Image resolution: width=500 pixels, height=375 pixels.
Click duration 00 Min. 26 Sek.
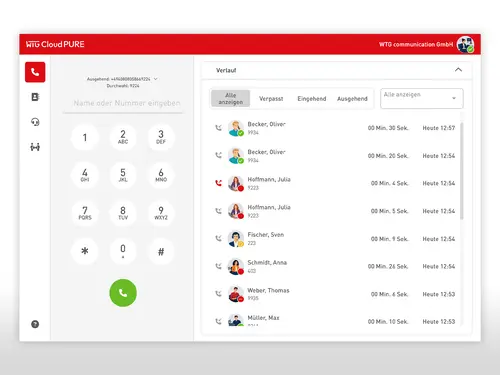click(388, 266)
